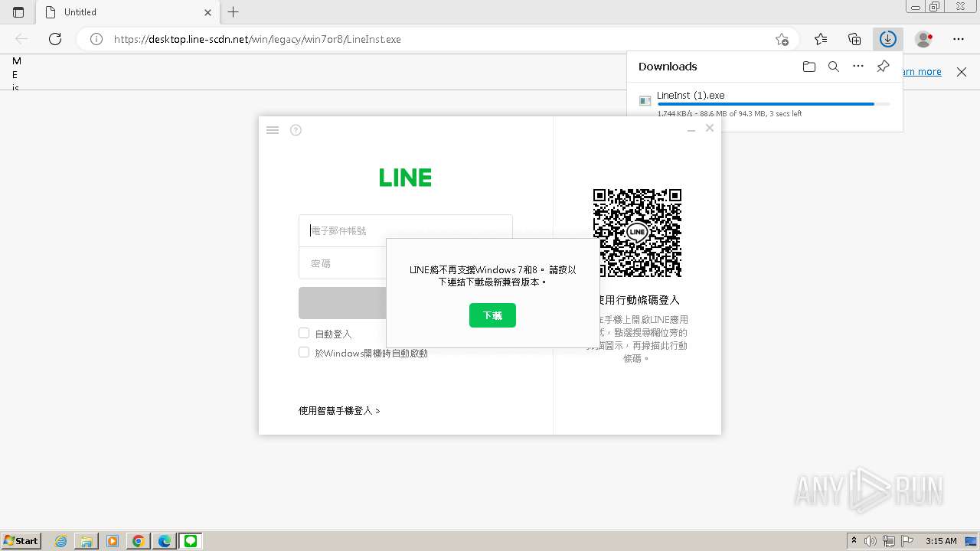Viewport: 980px width, 551px height.
Task: Open more options in Downloads panel
Action: (x=858, y=67)
